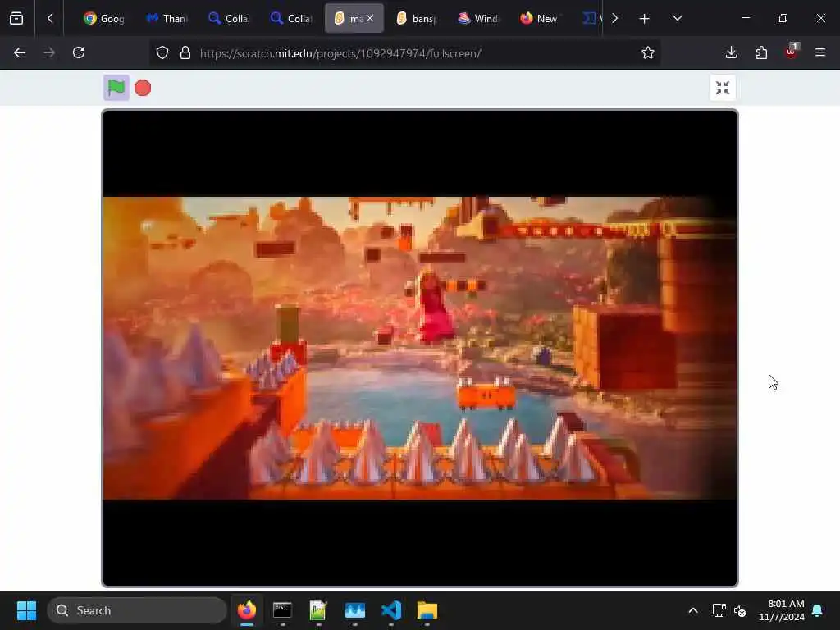This screenshot has height=630, width=840.
Task: Click the green flag to start project
Action: [116, 87]
